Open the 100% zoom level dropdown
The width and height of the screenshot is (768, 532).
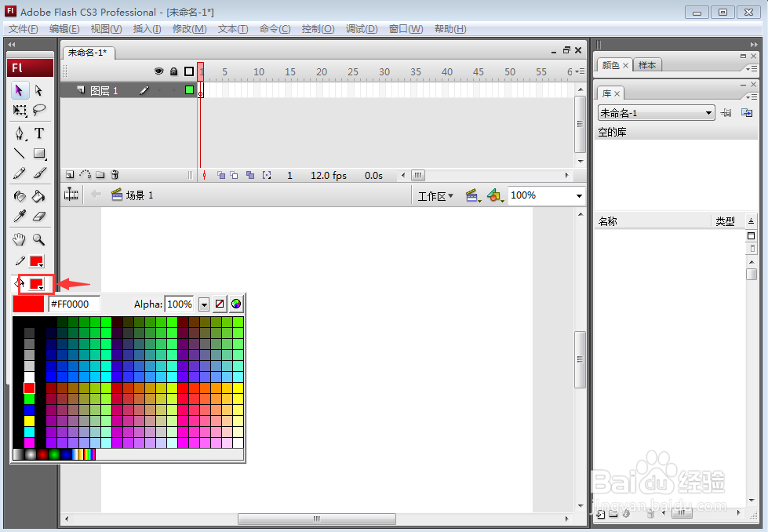pos(579,196)
